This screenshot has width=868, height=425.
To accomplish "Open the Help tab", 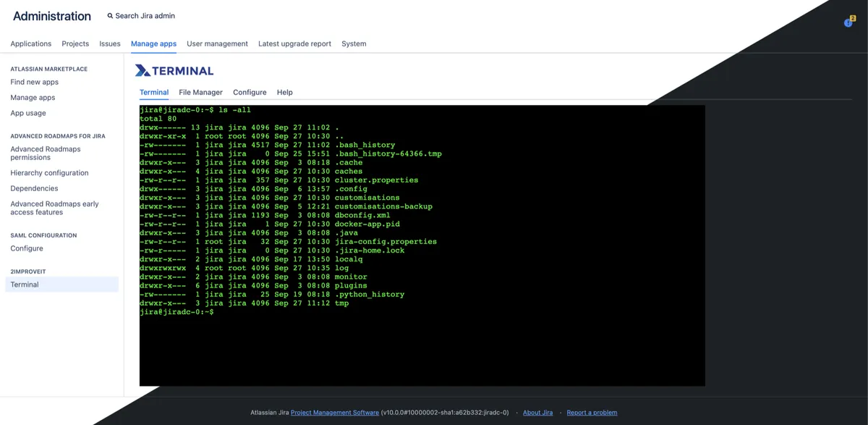I will click(285, 93).
